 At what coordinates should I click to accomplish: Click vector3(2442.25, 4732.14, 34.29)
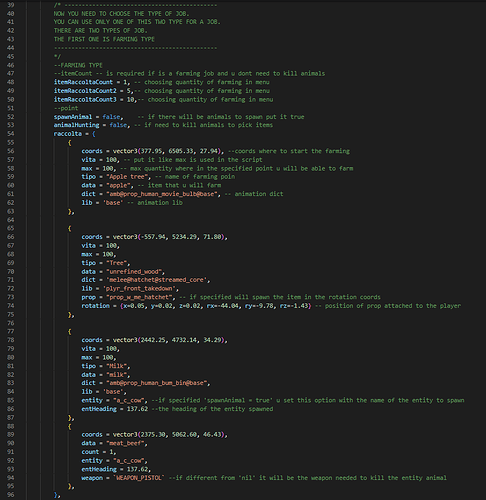pos(170,340)
